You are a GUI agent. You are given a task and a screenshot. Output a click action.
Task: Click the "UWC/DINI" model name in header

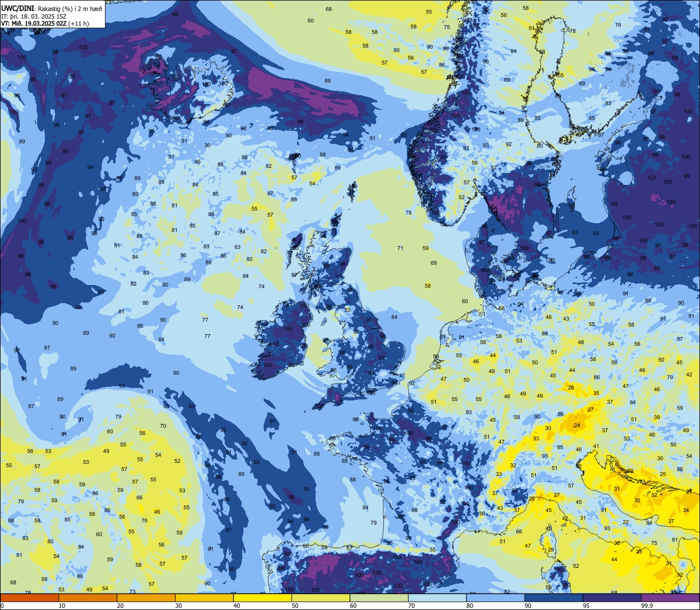click(17, 8)
